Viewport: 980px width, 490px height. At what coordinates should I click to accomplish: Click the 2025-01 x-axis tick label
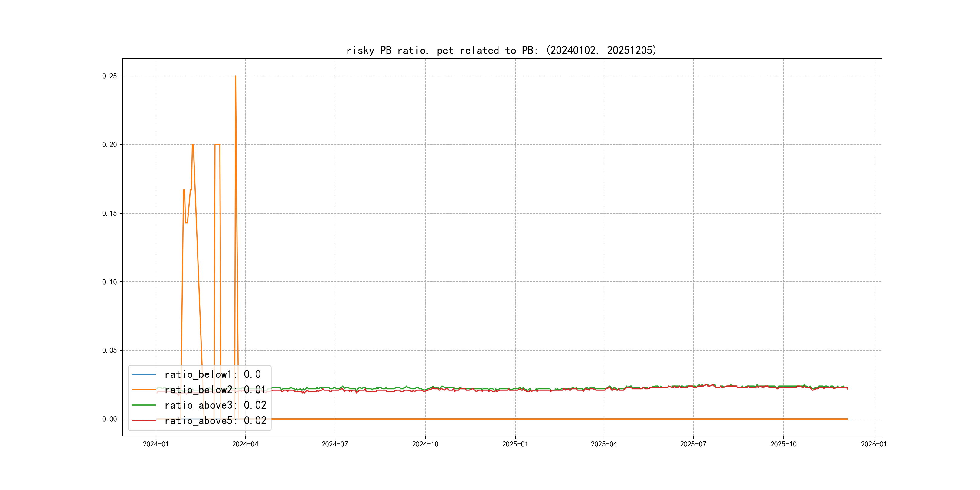point(515,444)
